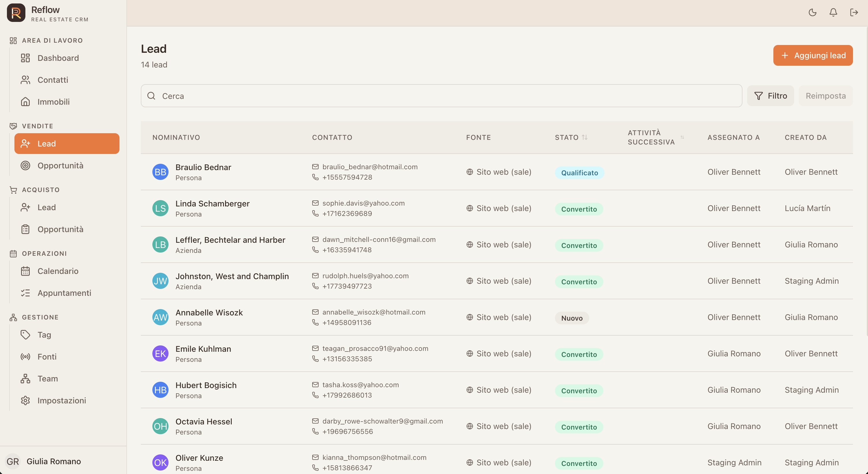The image size is (868, 474).
Task: Click phone number +17162369689
Action: [347, 213]
